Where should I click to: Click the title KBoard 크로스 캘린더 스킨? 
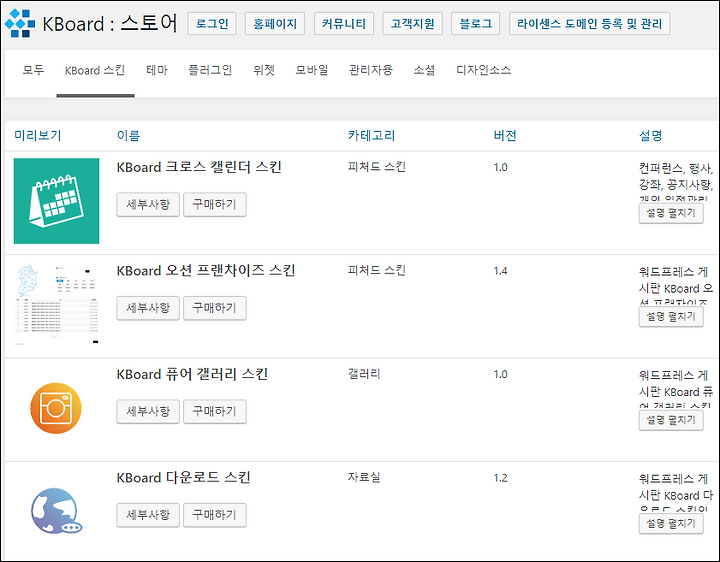(199, 167)
